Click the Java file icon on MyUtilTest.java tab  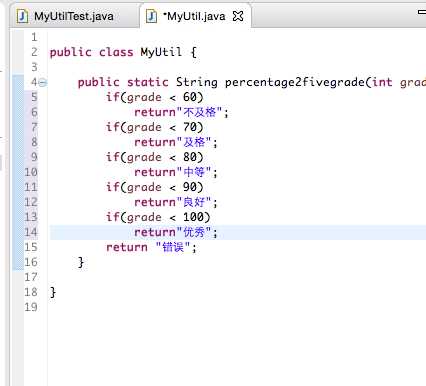22,16
